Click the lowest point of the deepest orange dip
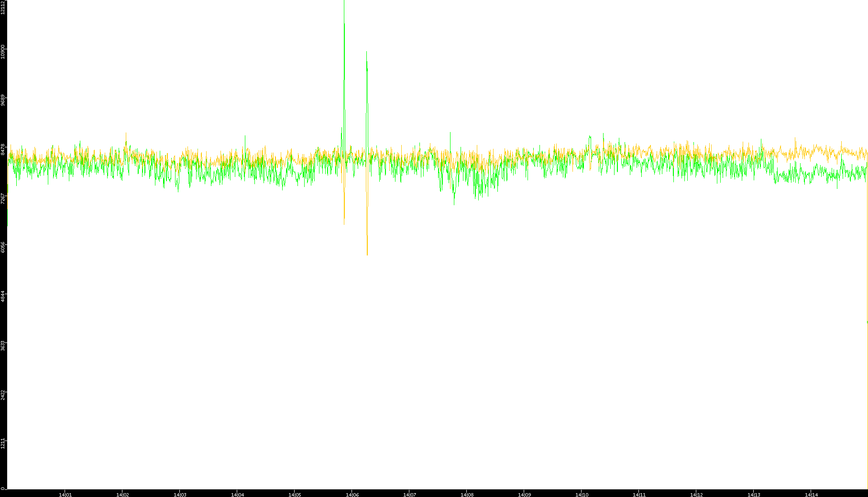 [x=367, y=254]
